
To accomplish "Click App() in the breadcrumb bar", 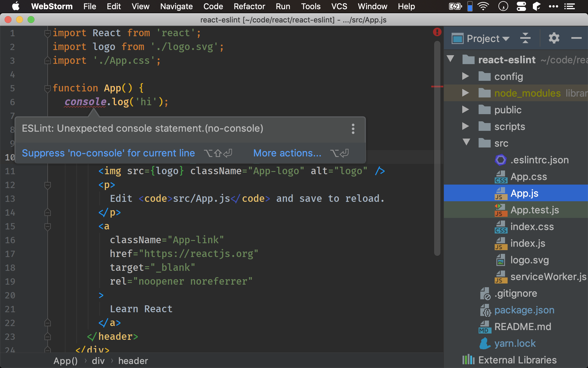I will [65, 361].
